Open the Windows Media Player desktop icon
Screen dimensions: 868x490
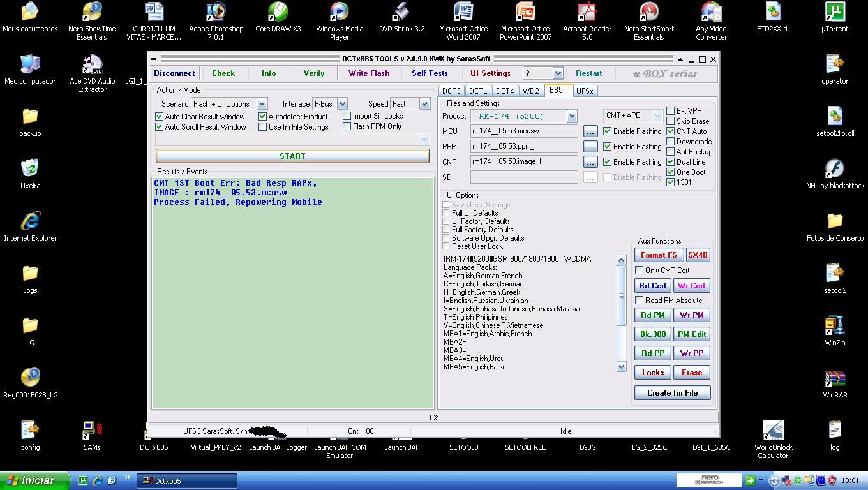[x=340, y=20]
